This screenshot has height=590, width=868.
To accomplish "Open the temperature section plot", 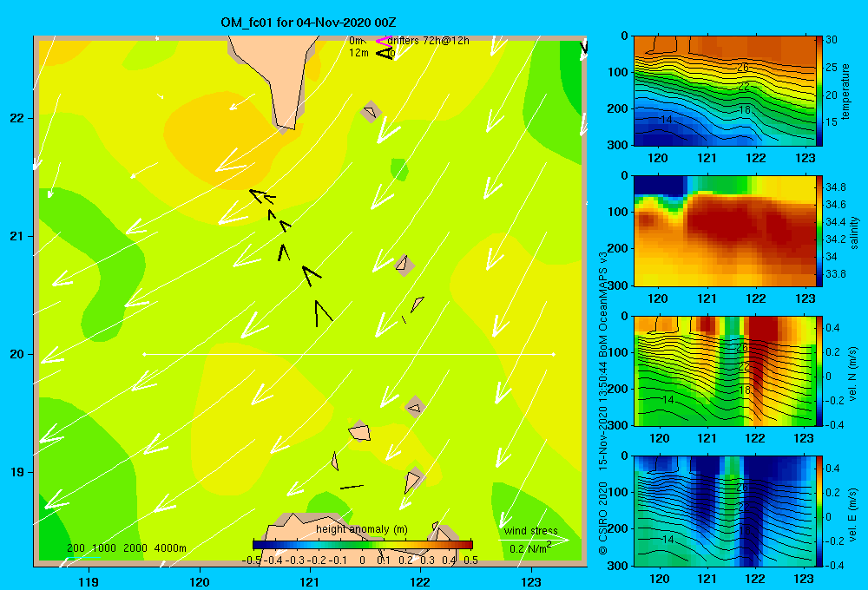I will pyautogui.click(x=724, y=91).
